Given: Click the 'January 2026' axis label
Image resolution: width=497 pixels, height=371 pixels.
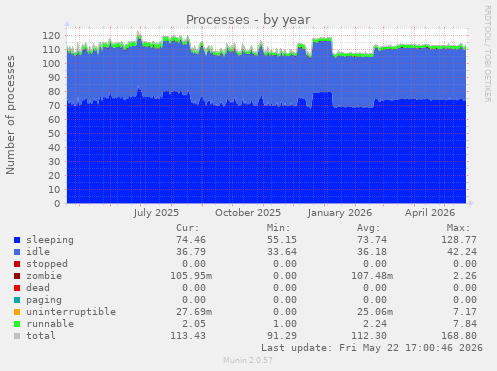Looking at the screenshot, I should [340, 213].
